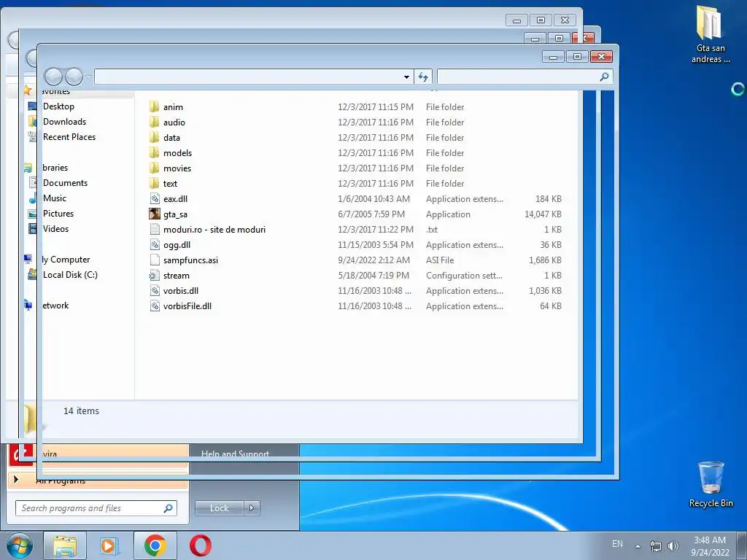Click the Forward navigation button

(x=74, y=76)
